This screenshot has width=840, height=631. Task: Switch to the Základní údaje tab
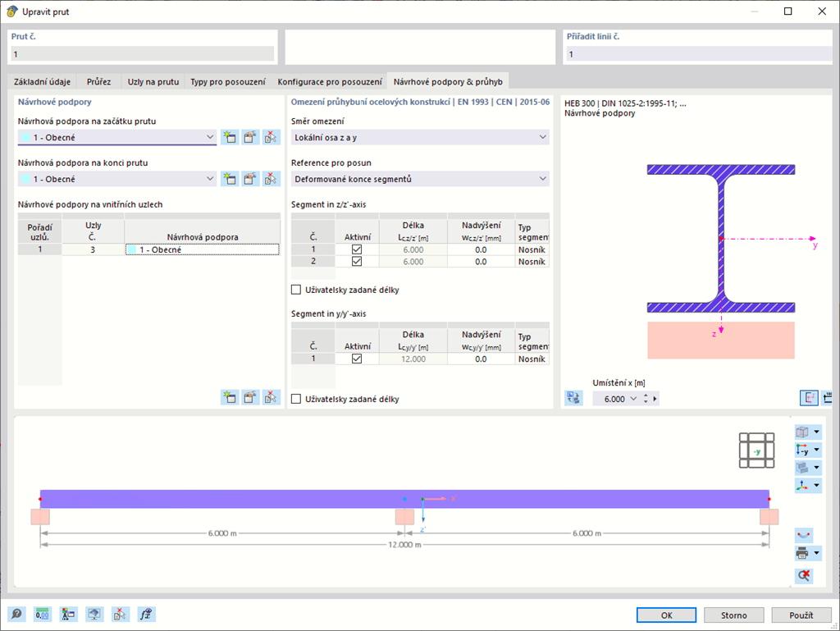[42, 81]
